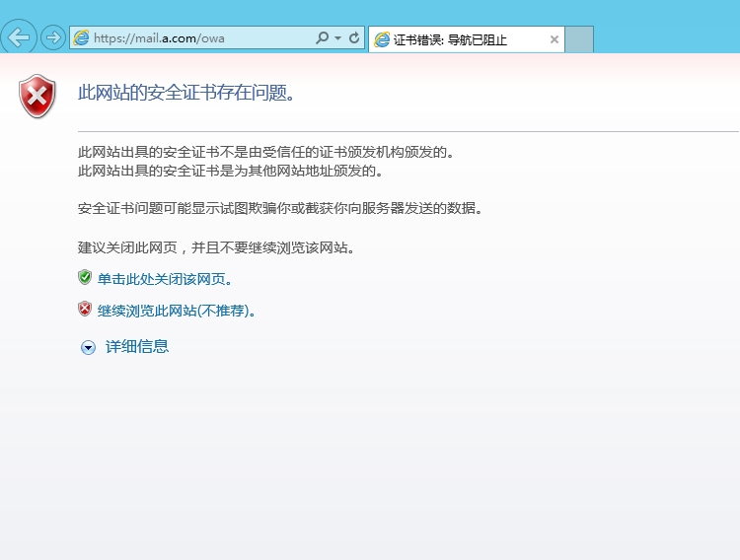Viewport: 740px width, 560px height.
Task: Refresh the page with the reload icon
Action: pos(354,37)
